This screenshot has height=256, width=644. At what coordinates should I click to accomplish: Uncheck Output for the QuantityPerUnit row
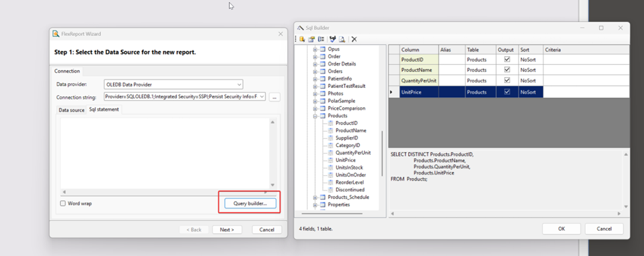tap(507, 81)
